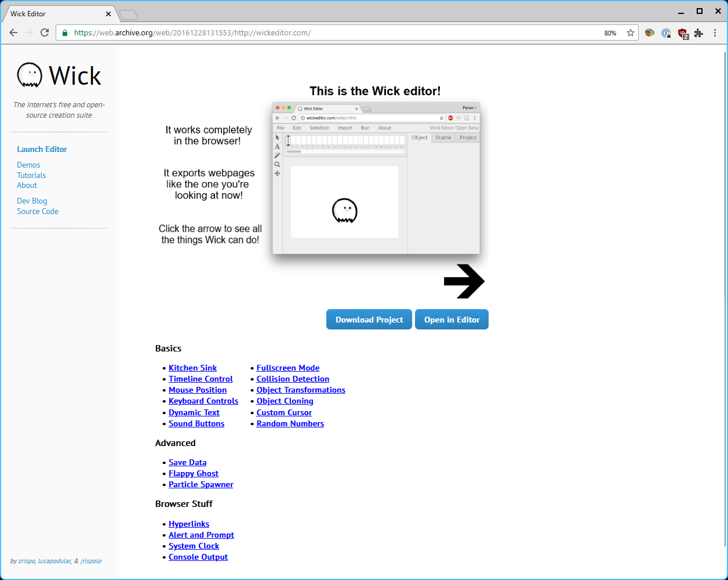
Task: Reload the current page
Action: 45,33
